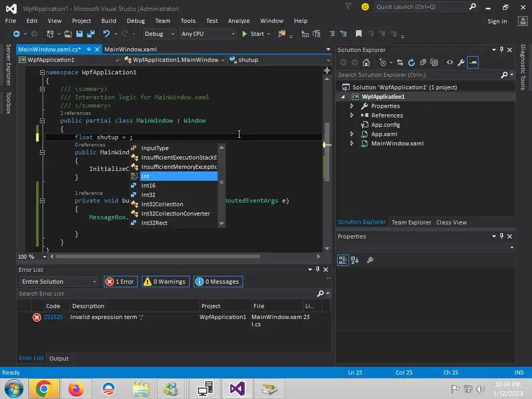The height and width of the screenshot is (399, 532).
Task: Toggle the 0 Warnings filter button
Action: [x=166, y=282]
